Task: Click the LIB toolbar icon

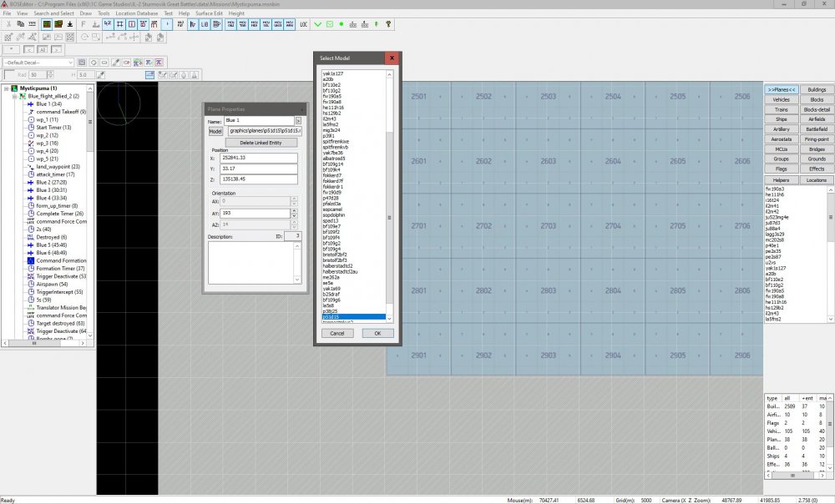Action: 203,24
